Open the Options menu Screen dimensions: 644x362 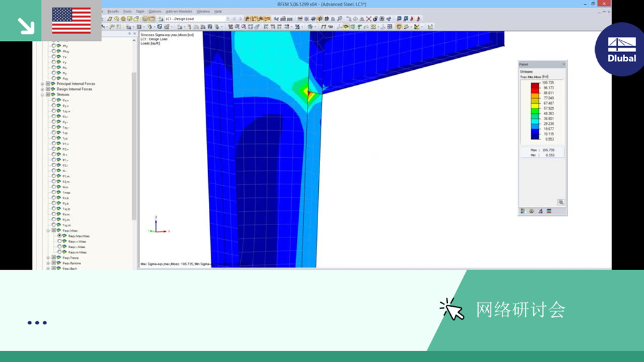[x=155, y=11]
